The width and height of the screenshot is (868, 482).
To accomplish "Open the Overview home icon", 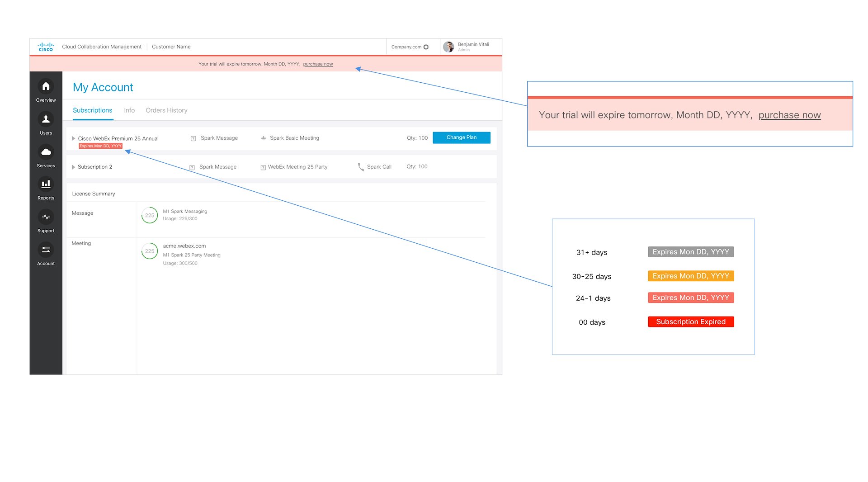I will pos(46,86).
